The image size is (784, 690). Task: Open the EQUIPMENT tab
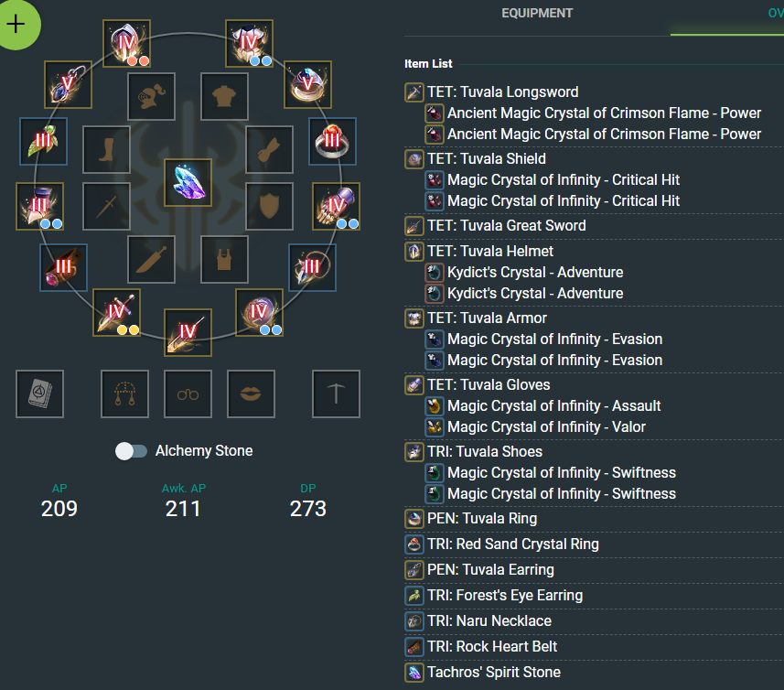(537, 14)
